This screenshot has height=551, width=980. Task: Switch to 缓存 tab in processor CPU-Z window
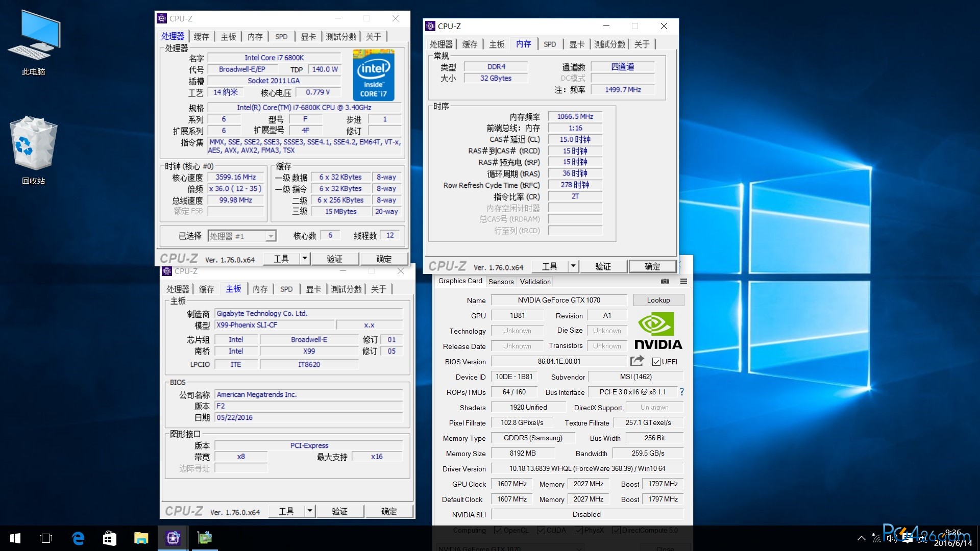202,37
